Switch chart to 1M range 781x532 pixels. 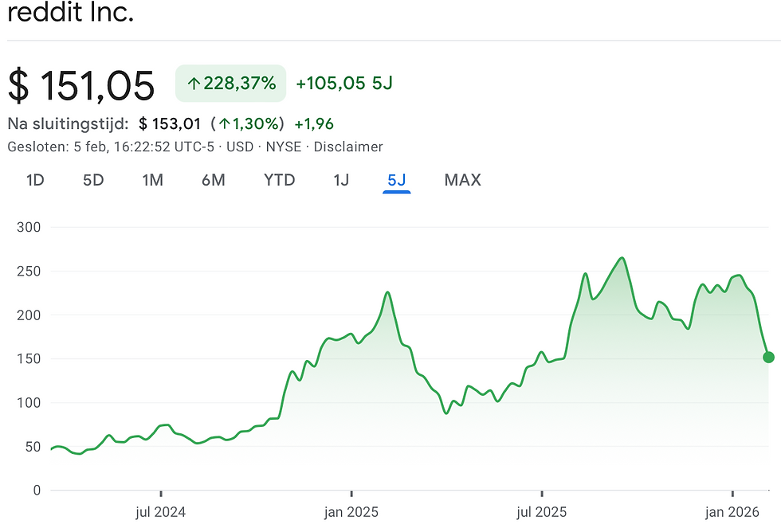click(152, 180)
